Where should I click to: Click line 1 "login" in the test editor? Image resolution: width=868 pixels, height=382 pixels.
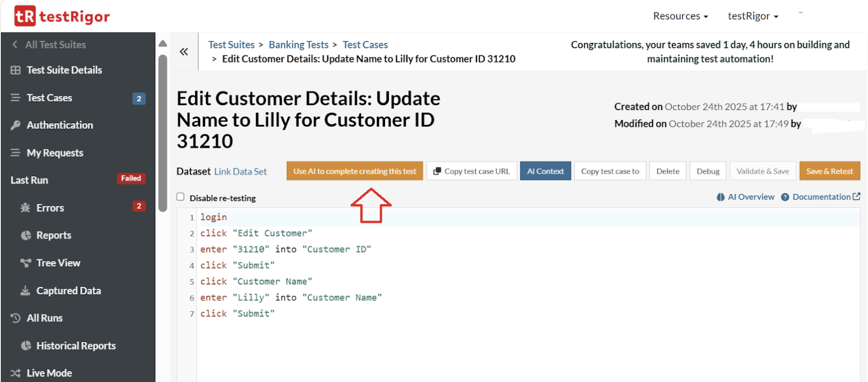tap(213, 217)
